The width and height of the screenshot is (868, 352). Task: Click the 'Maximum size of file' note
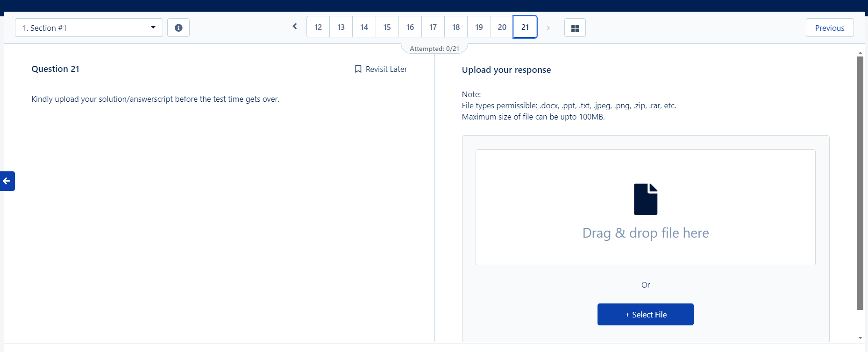point(533,117)
